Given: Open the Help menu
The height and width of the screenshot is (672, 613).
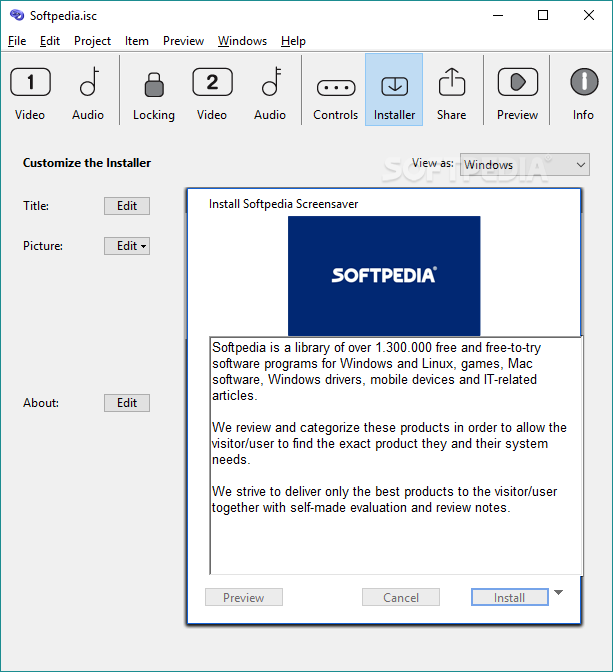Looking at the screenshot, I should coord(293,41).
